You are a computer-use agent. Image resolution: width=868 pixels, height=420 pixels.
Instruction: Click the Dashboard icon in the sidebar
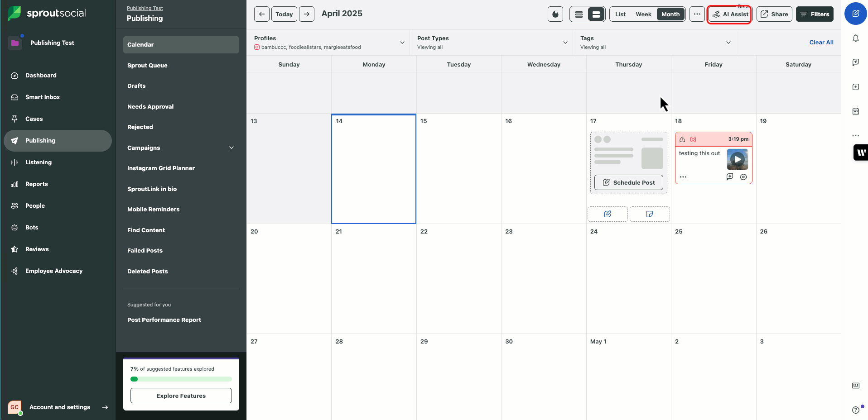coord(14,76)
